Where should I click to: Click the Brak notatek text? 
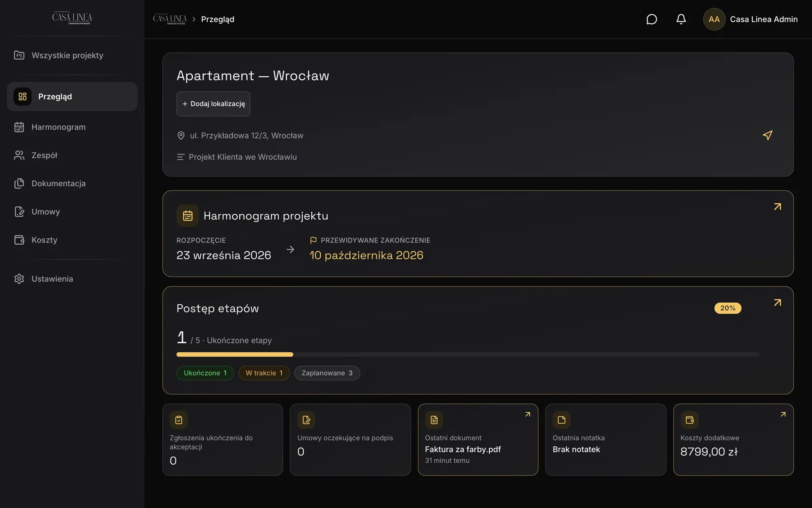tap(576, 449)
